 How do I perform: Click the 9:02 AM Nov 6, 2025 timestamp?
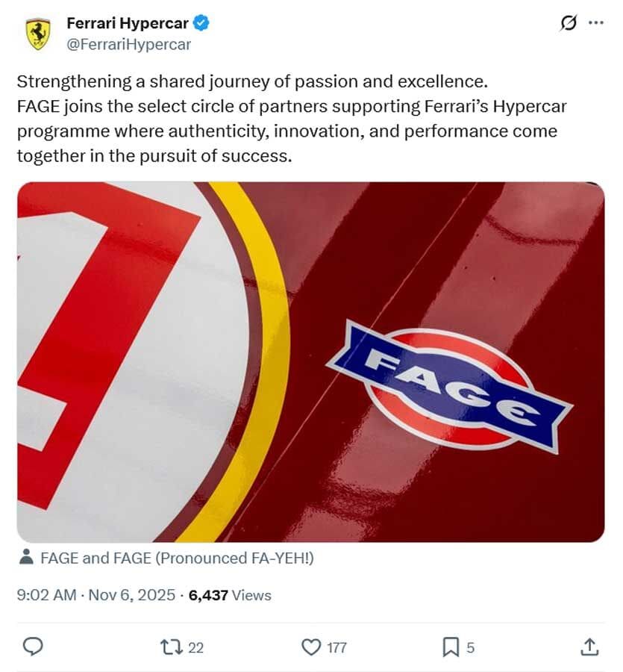point(96,595)
